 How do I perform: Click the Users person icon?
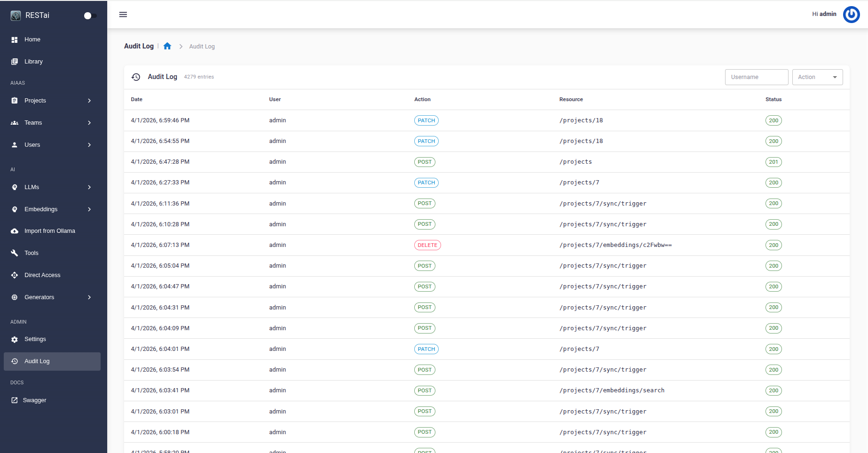[15, 145]
